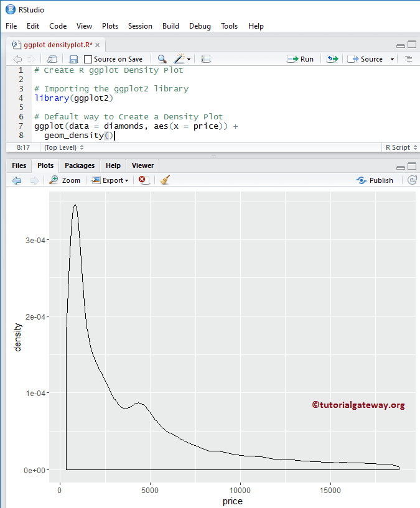This screenshot has height=508, width=420.
Task: Click the code tools magic wand
Action: tap(179, 58)
